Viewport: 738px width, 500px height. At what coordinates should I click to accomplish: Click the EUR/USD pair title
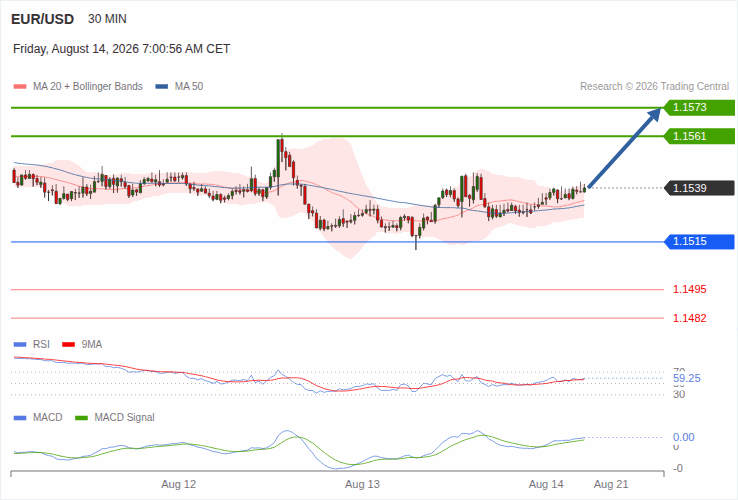pos(42,19)
